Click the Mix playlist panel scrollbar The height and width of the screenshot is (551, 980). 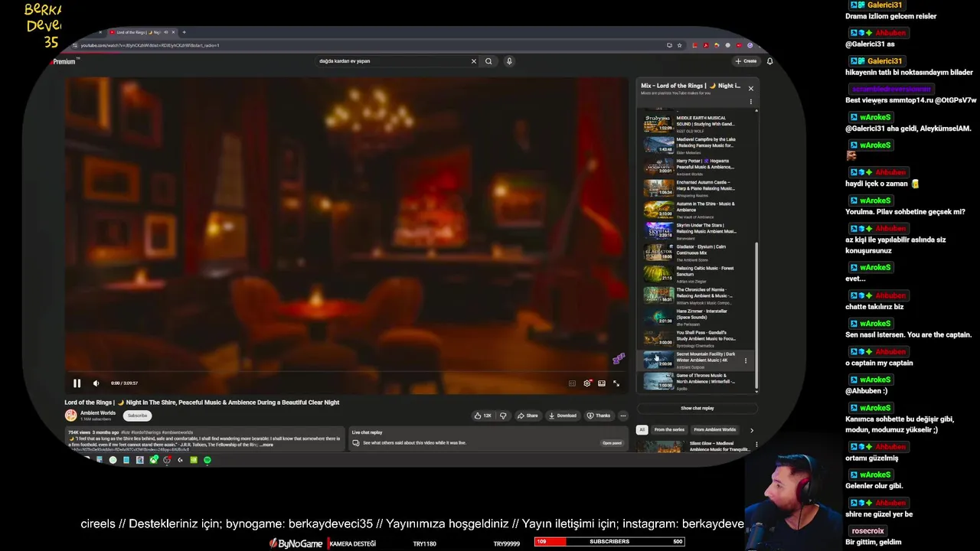click(x=756, y=314)
